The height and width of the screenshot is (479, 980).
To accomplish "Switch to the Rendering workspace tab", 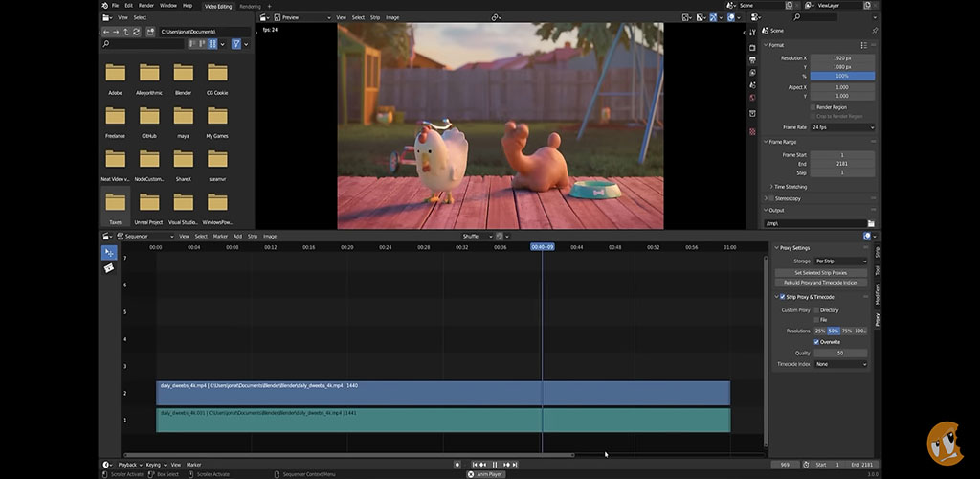I will (x=250, y=7).
